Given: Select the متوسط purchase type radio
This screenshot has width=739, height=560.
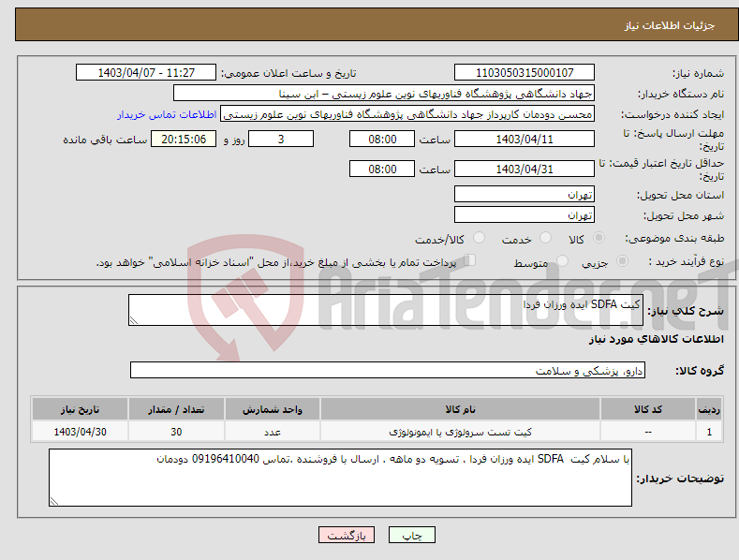Looking at the screenshot, I should point(562,260).
